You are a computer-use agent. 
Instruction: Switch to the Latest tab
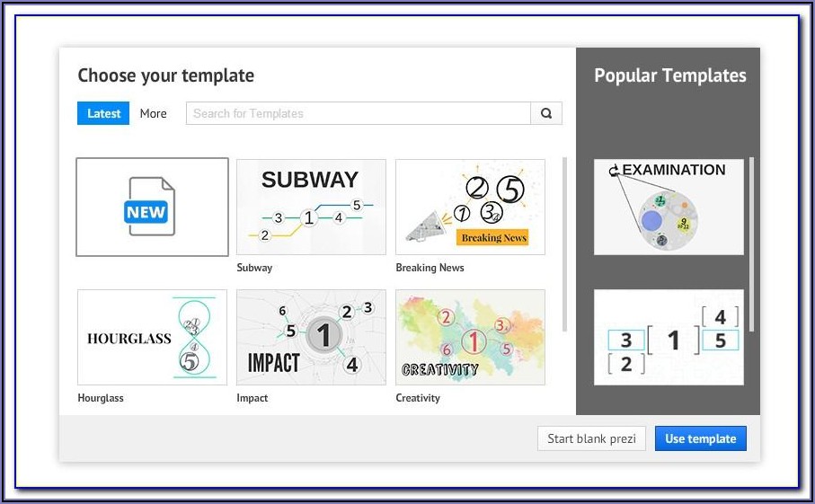pyautogui.click(x=103, y=113)
